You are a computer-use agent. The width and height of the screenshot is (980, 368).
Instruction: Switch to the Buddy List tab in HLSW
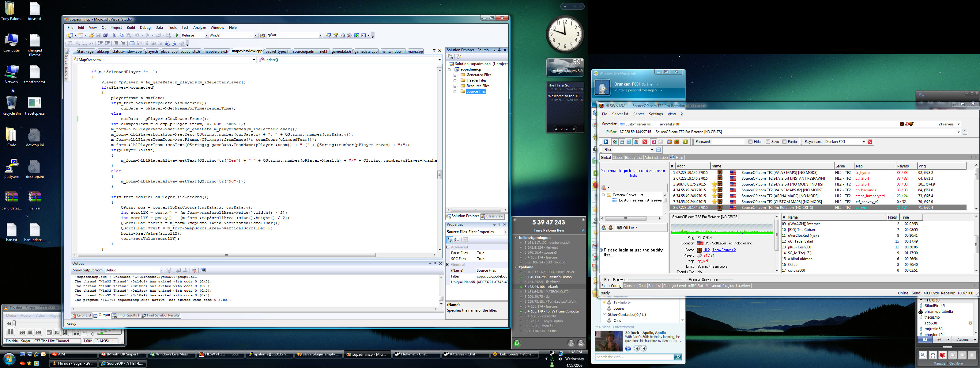(633, 158)
